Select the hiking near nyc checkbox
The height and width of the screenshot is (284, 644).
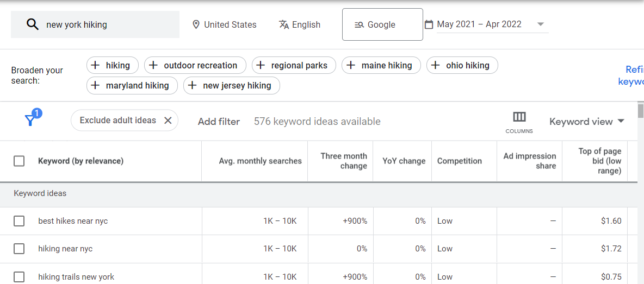[19, 249]
